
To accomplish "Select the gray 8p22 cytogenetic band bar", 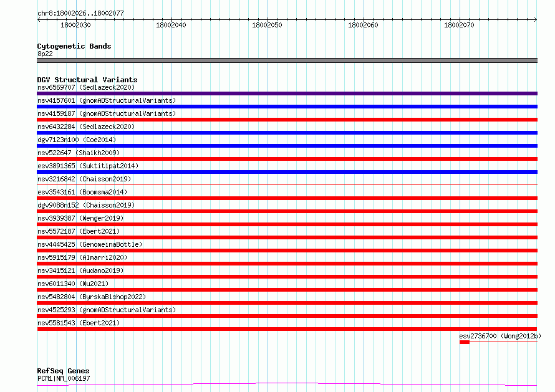I will (287, 60).
